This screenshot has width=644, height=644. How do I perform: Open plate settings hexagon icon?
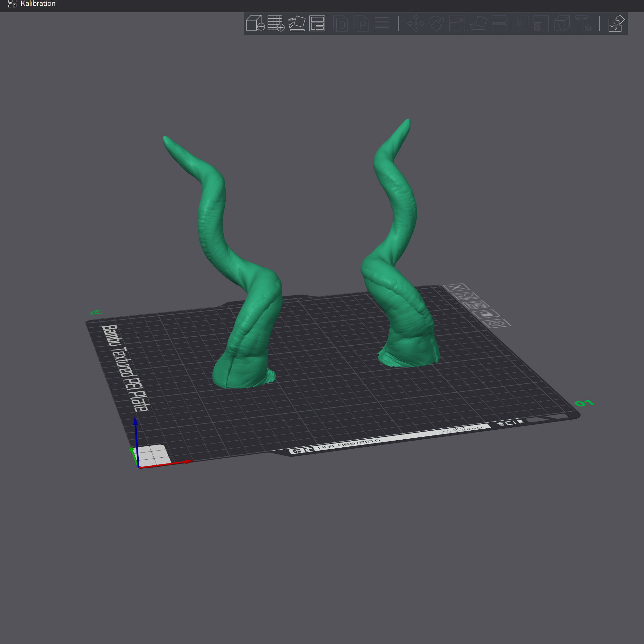coord(497,323)
